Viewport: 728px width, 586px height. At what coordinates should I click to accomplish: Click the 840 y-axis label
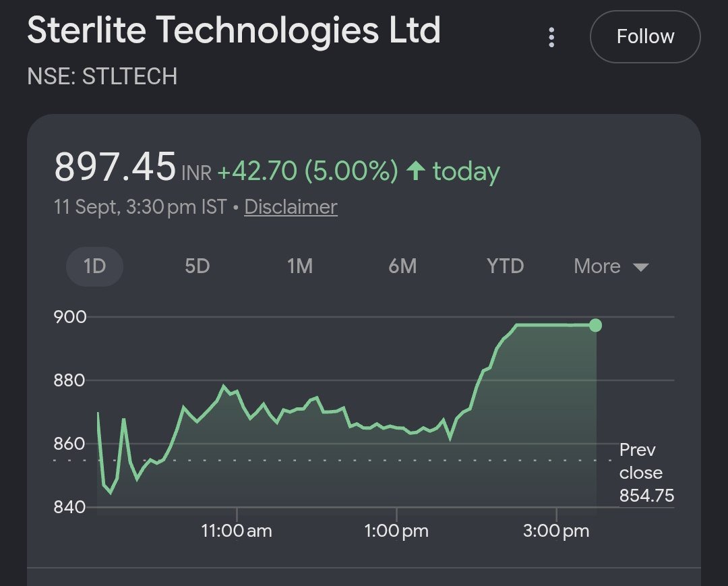point(69,506)
